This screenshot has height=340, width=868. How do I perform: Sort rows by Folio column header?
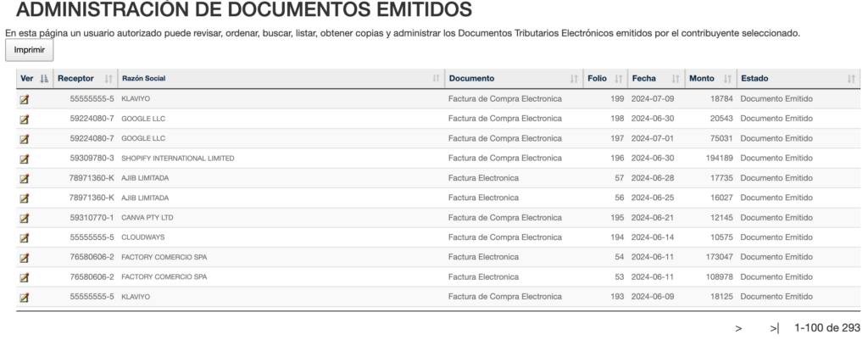coord(605,79)
